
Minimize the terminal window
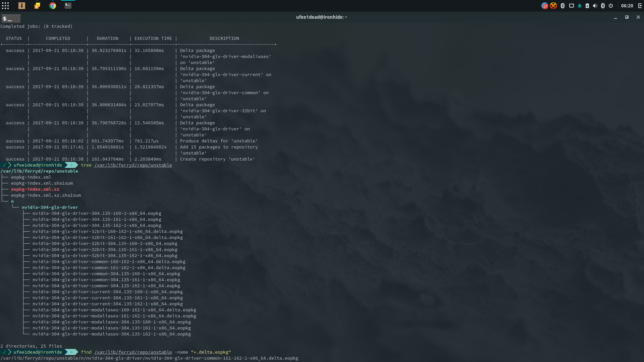pos(615,17)
